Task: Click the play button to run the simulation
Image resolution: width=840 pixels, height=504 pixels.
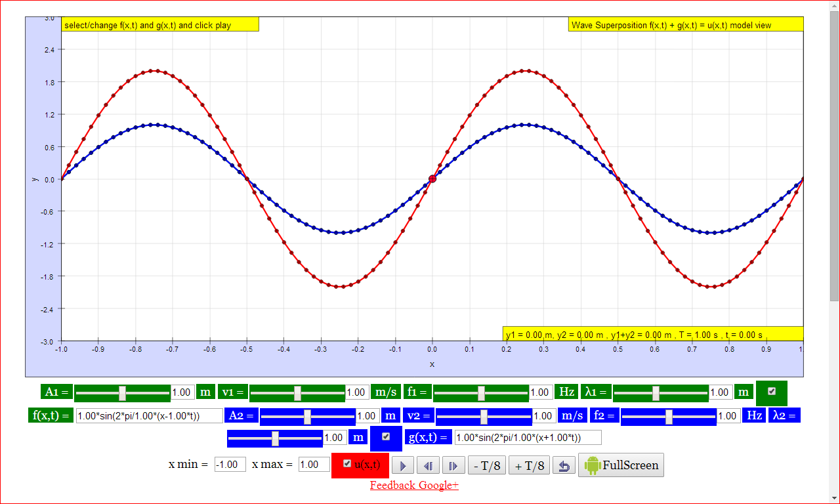Action: [x=402, y=465]
